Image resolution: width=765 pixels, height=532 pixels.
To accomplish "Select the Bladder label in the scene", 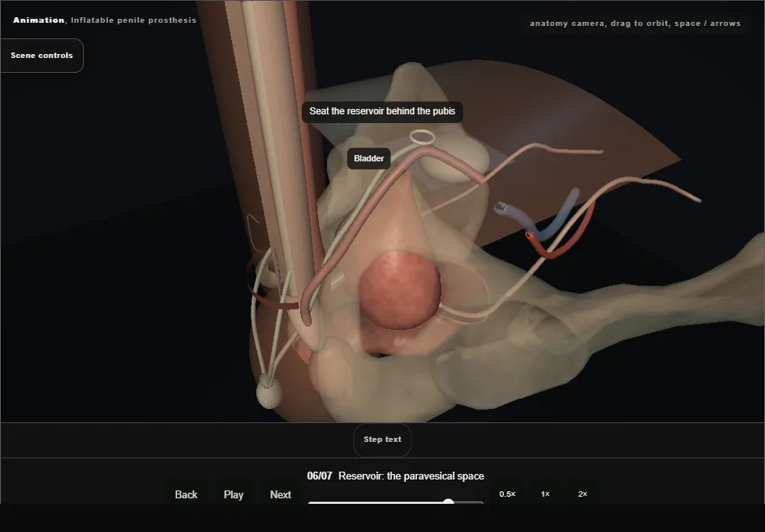I will (369, 158).
